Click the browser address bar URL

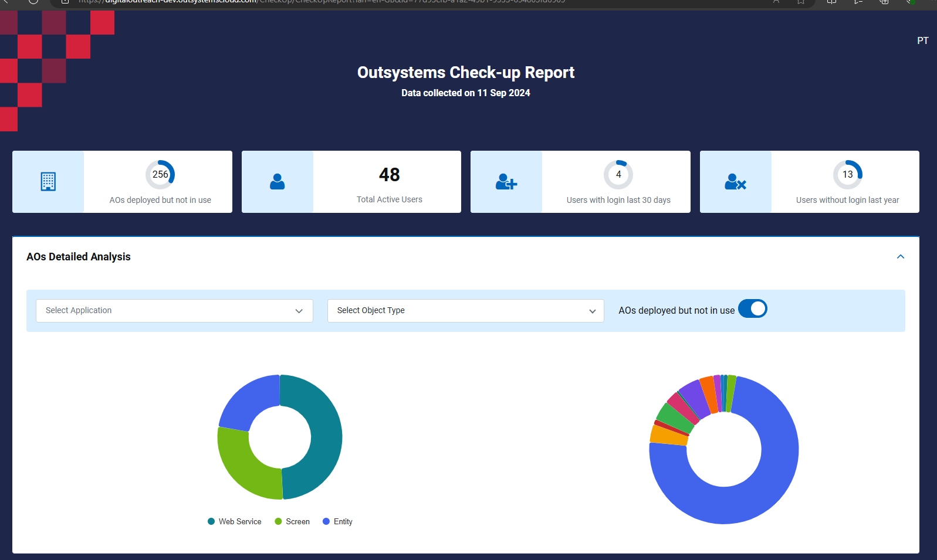322,2
